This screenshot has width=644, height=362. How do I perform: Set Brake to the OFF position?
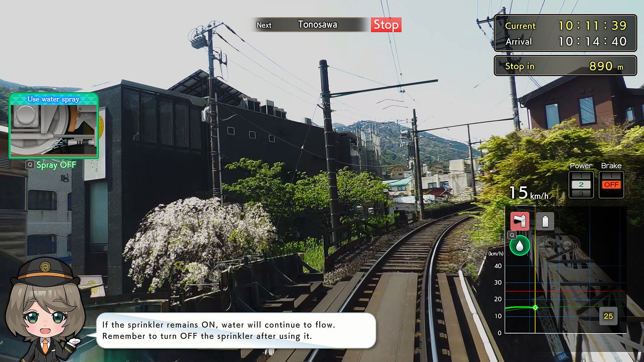click(611, 185)
